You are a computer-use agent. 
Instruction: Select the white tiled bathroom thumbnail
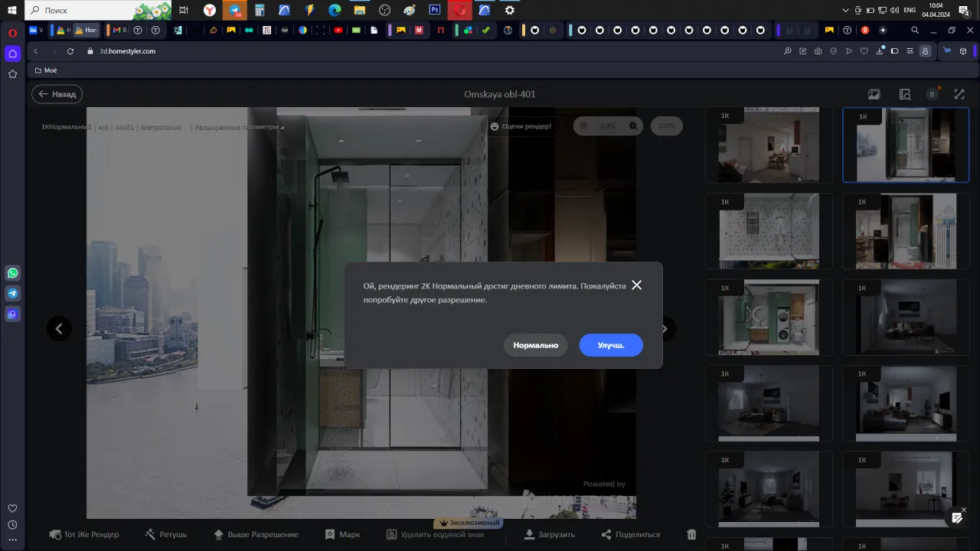coord(768,230)
